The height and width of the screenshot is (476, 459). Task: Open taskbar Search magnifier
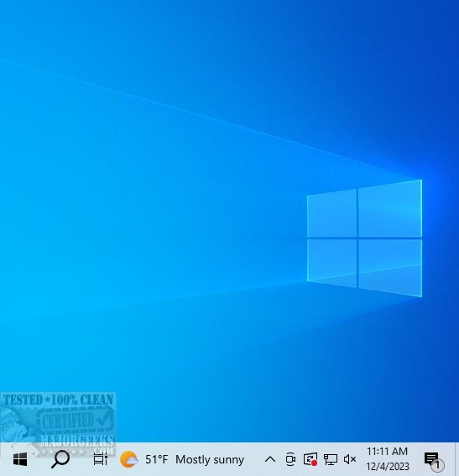click(60, 459)
